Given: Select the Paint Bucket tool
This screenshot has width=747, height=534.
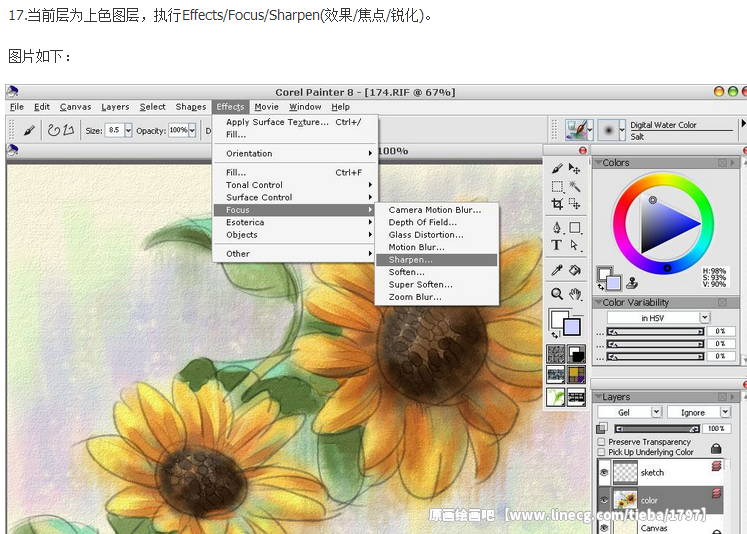Looking at the screenshot, I should [575, 270].
